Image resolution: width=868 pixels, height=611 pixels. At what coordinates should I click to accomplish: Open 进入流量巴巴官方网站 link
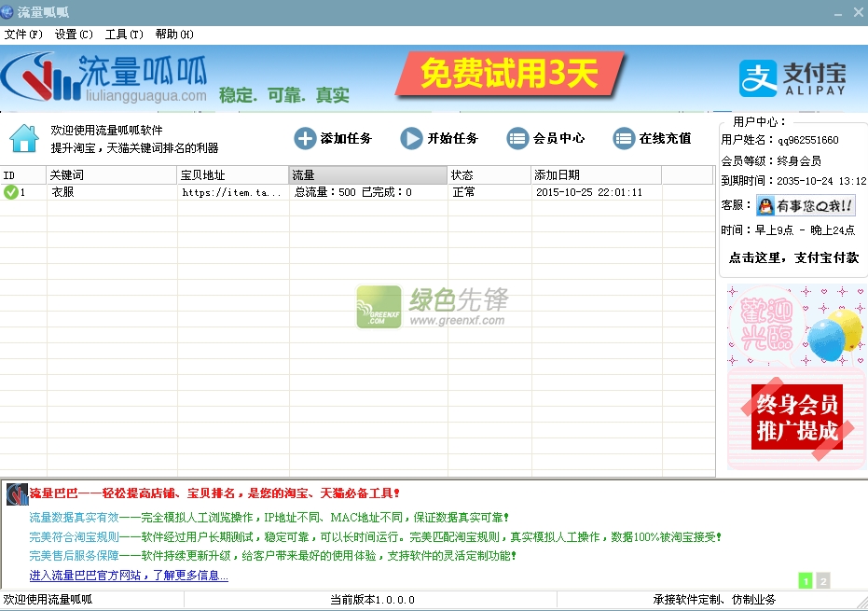129,576
